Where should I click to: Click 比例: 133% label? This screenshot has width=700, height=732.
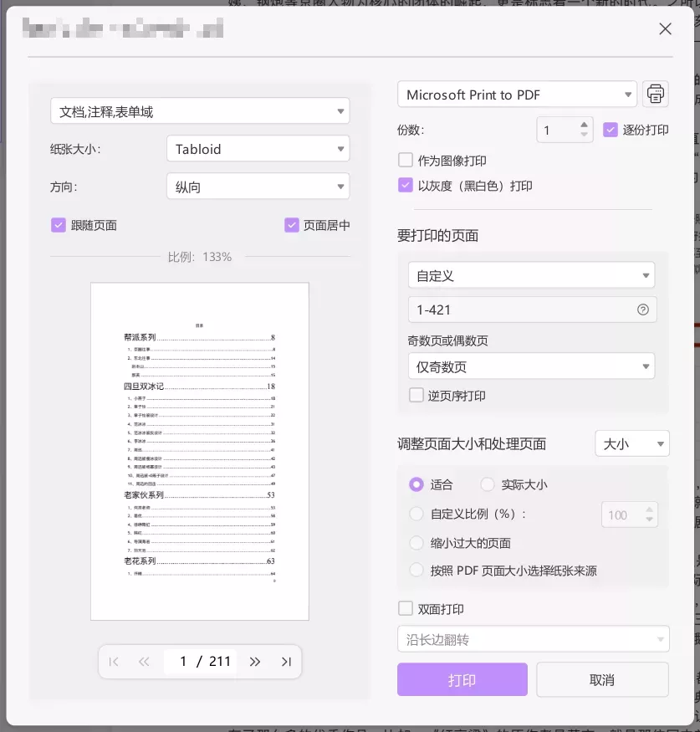pyautogui.click(x=200, y=257)
